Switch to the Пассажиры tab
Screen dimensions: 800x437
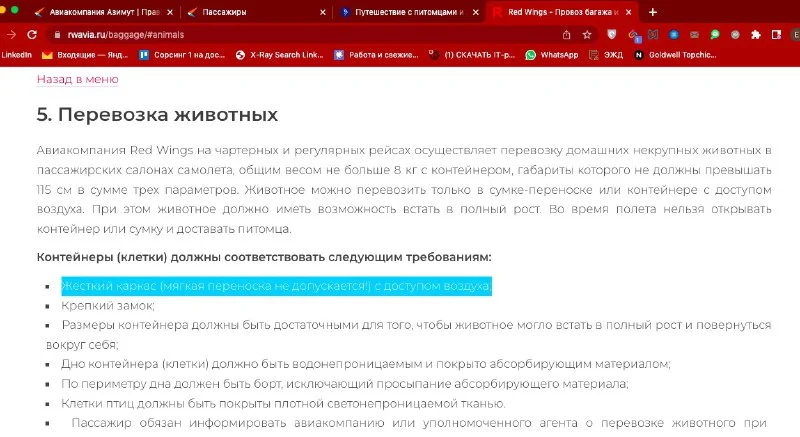tap(257, 12)
